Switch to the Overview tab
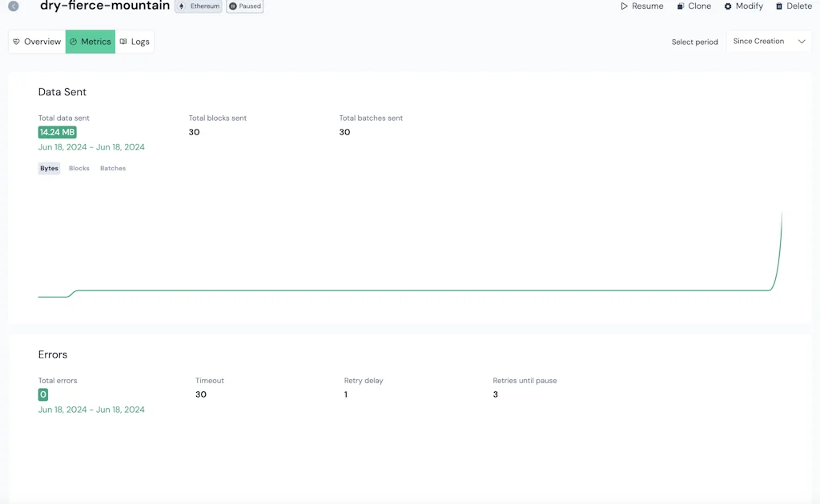820x504 pixels. (37, 42)
